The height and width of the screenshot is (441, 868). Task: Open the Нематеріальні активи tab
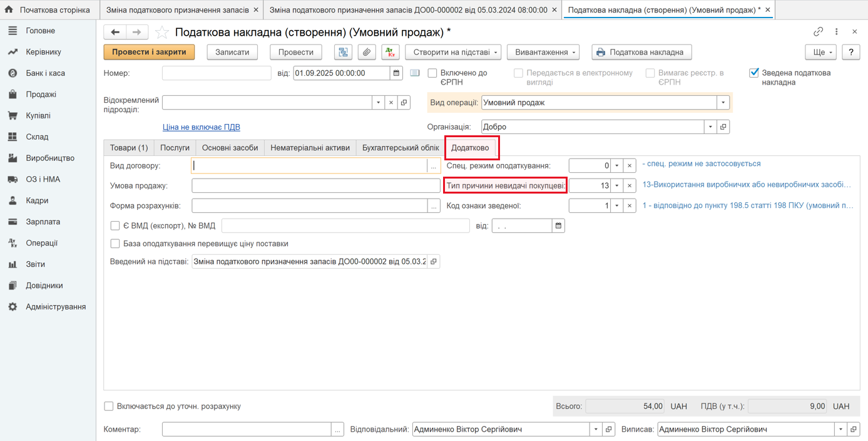(x=310, y=148)
